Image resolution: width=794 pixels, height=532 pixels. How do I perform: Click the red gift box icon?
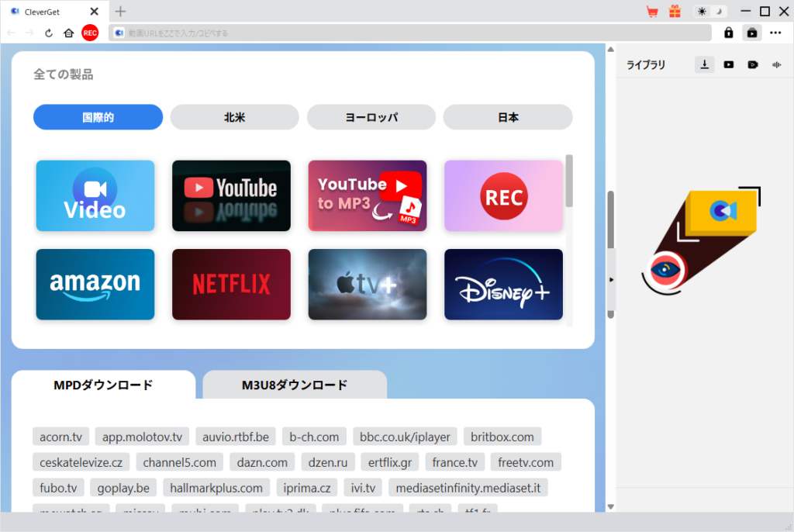click(675, 12)
